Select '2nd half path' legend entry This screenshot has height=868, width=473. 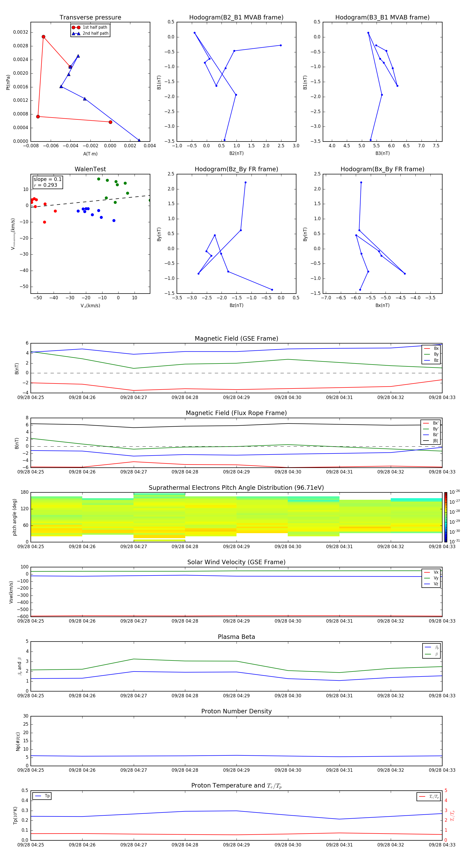click(90, 33)
